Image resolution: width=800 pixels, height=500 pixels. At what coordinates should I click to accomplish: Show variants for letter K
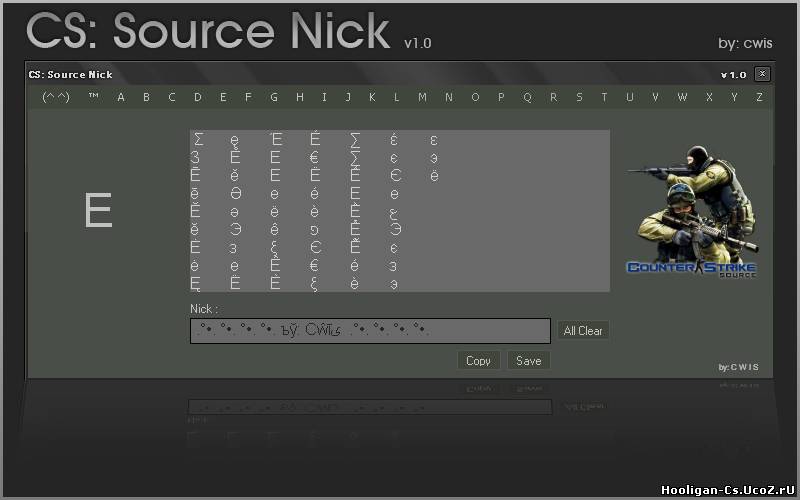tap(372, 97)
